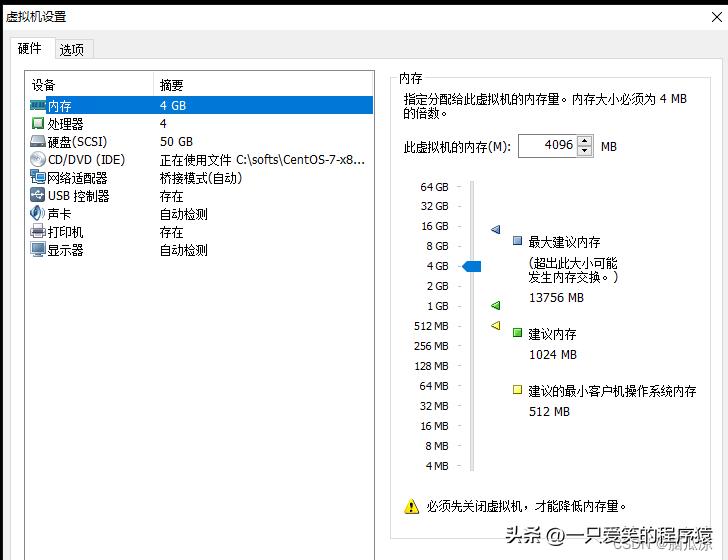Click the 128 MB slider scale label
The height and width of the screenshot is (560, 728).
(431, 366)
